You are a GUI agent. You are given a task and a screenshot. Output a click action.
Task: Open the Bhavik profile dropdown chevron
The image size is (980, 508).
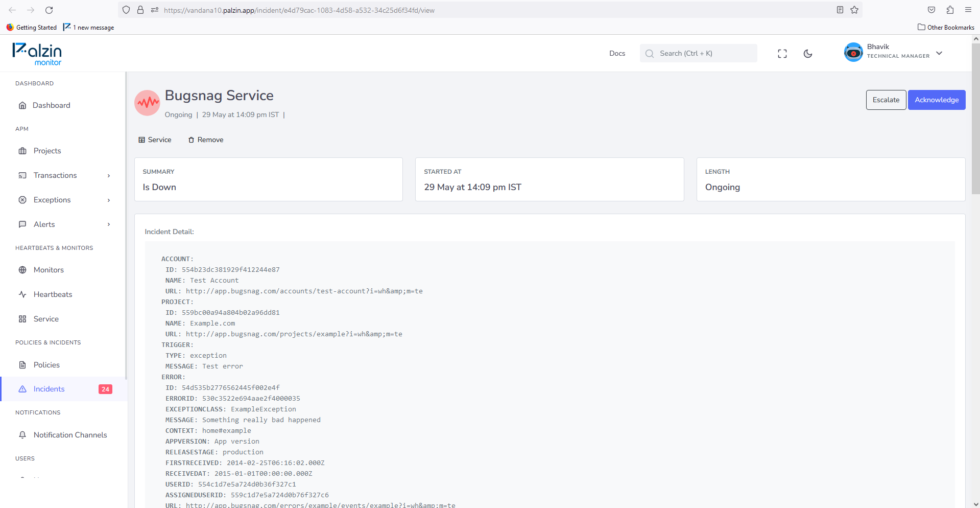coord(939,53)
